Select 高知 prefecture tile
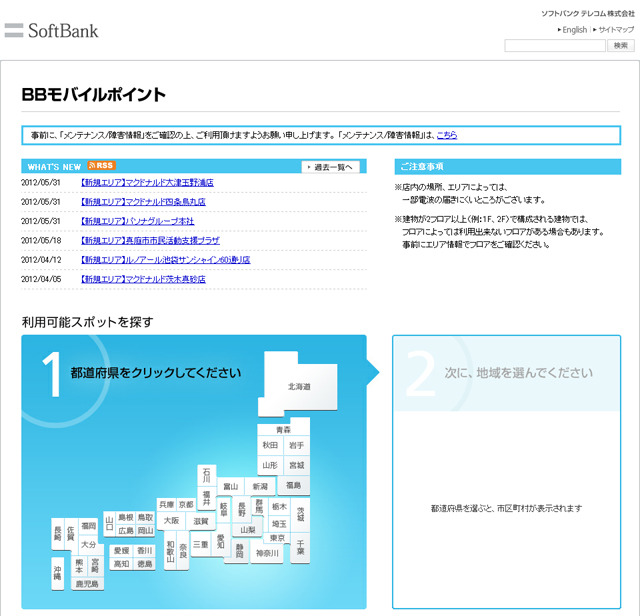The width and height of the screenshot is (640, 616). [x=122, y=564]
